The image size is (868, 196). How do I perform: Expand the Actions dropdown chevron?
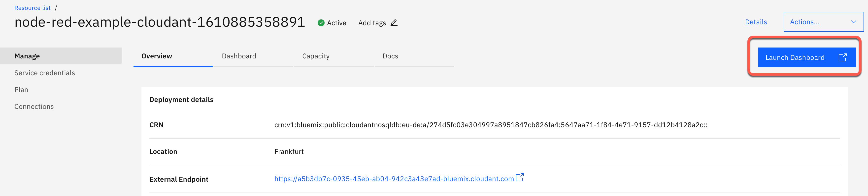[x=854, y=22]
